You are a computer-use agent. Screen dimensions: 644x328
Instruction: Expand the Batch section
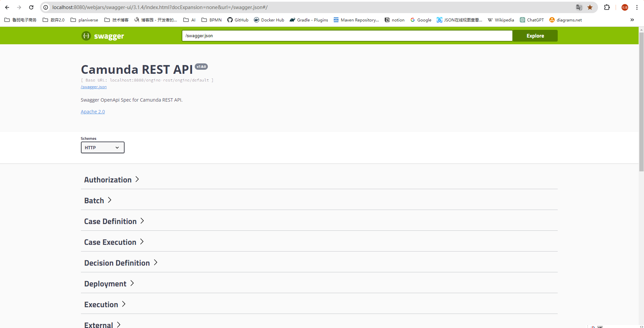pos(319,201)
